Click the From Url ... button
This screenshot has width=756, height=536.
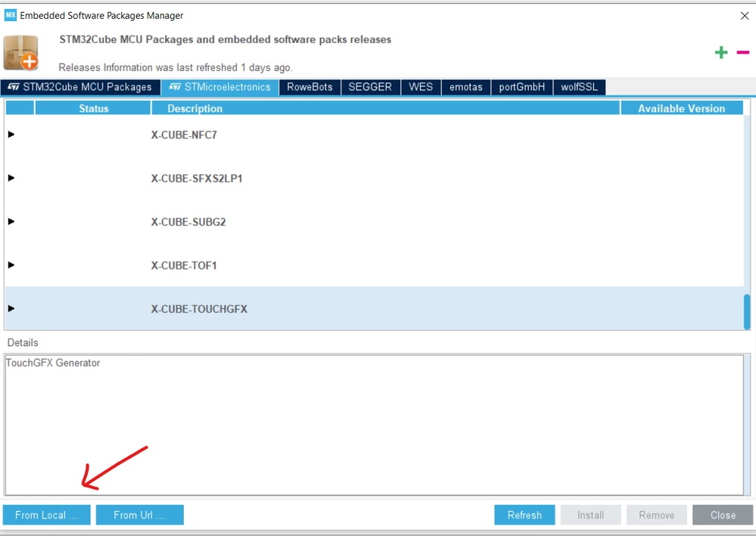point(139,515)
